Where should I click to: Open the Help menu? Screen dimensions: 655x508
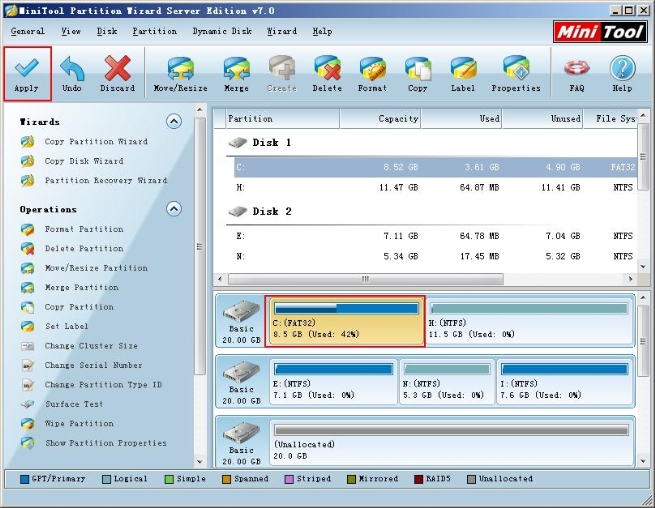[x=322, y=31]
